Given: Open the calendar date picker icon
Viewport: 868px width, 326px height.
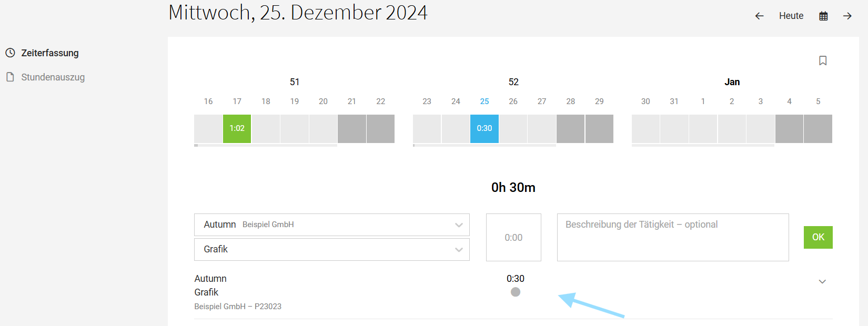Looking at the screenshot, I should point(823,16).
